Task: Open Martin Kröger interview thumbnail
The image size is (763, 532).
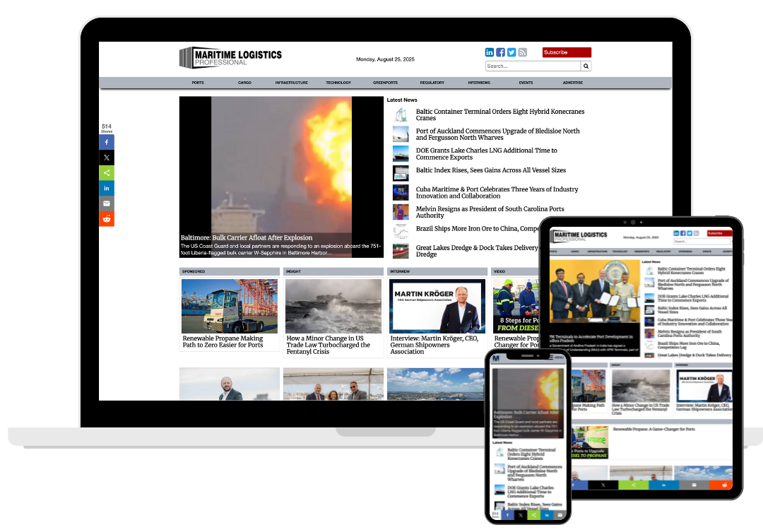Action: [x=437, y=306]
